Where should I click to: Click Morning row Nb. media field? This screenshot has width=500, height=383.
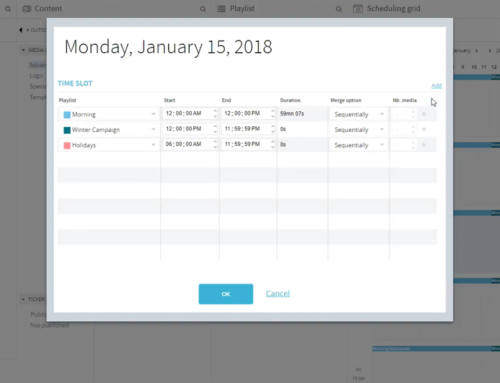coord(403,114)
